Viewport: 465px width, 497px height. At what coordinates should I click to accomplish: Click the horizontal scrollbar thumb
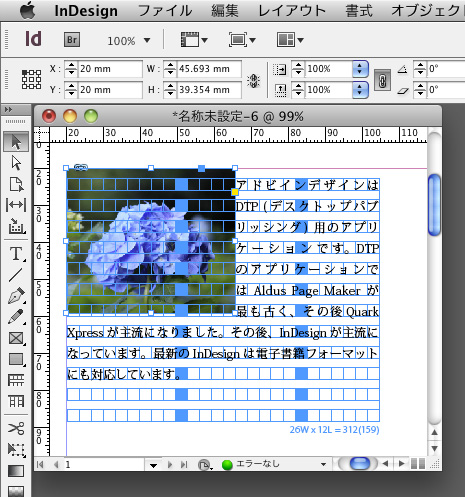click(x=360, y=464)
